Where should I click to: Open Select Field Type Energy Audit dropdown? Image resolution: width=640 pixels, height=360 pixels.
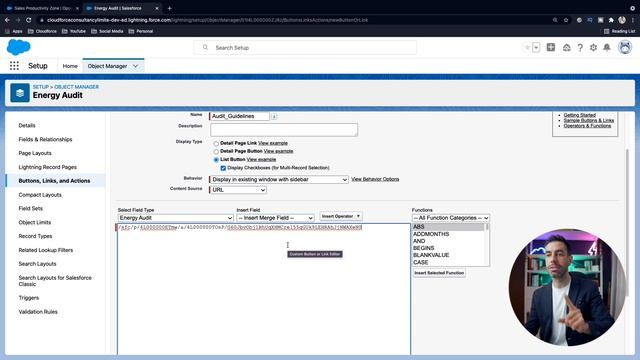[x=176, y=218]
